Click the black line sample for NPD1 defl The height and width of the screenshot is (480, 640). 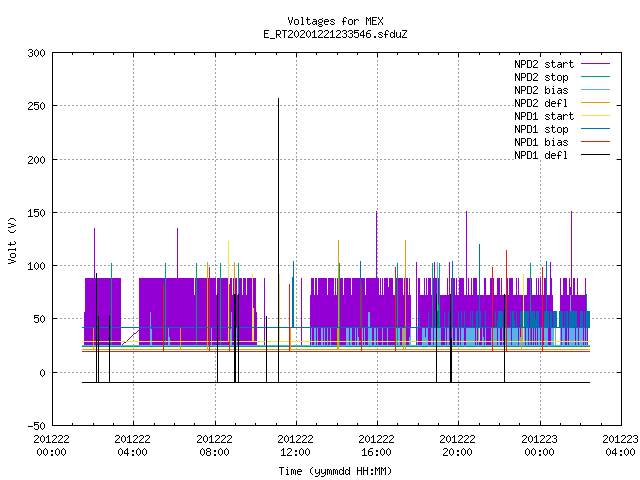coord(596,155)
